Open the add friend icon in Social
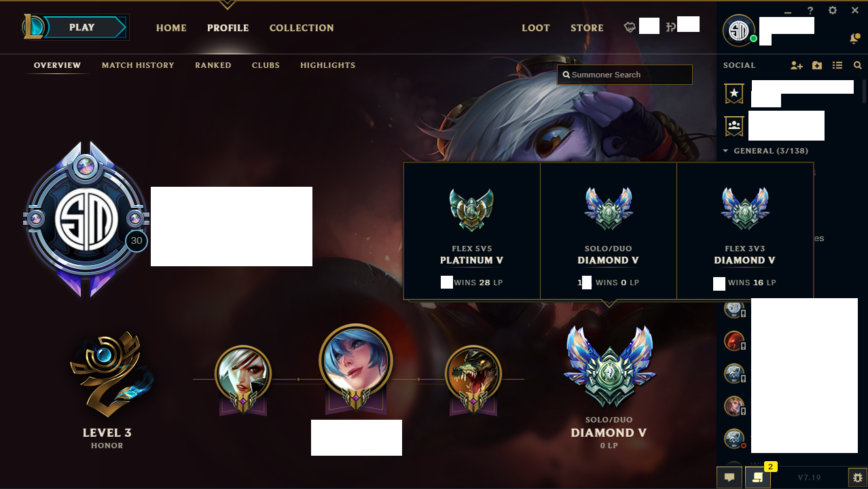 [797, 65]
